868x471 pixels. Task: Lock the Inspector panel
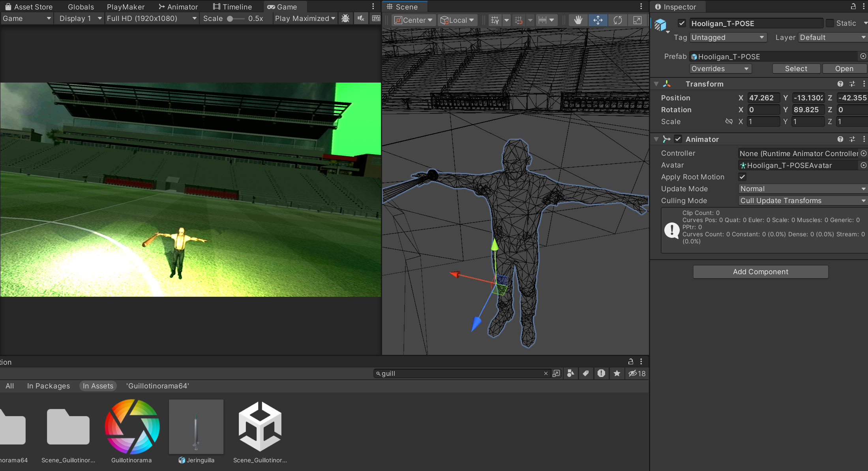(x=853, y=7)
